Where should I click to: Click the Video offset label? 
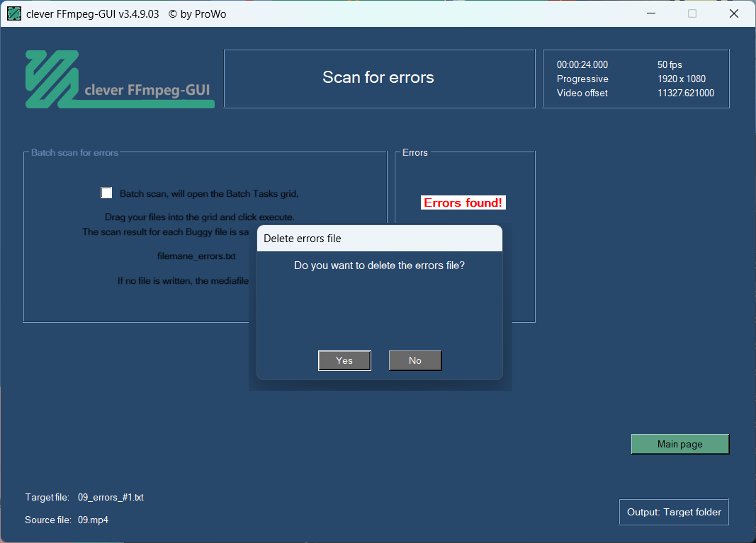click(x=582, y=93)
